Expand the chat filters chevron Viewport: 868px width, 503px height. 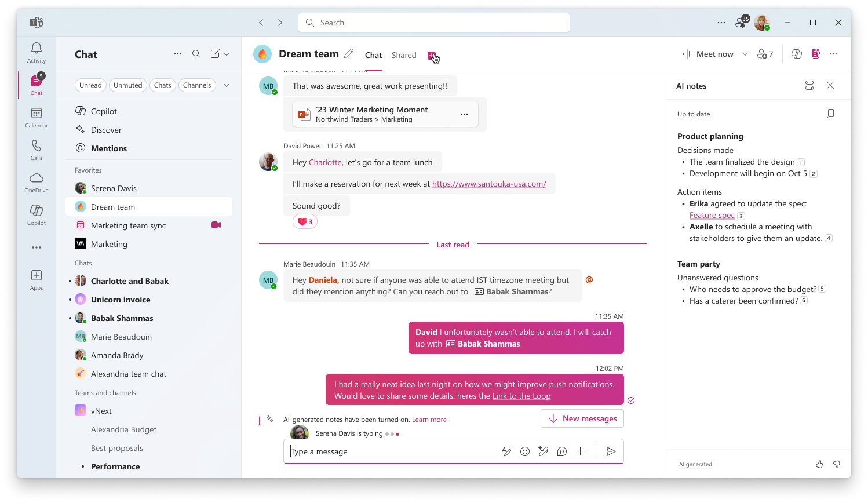[227, 85]
